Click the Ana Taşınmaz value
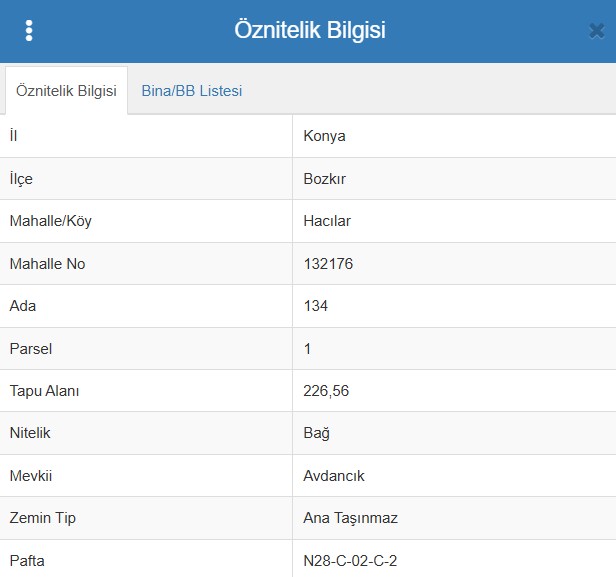The height and width of the screenshot is (577, 616). pyautogui.click(x=350, y=518)
